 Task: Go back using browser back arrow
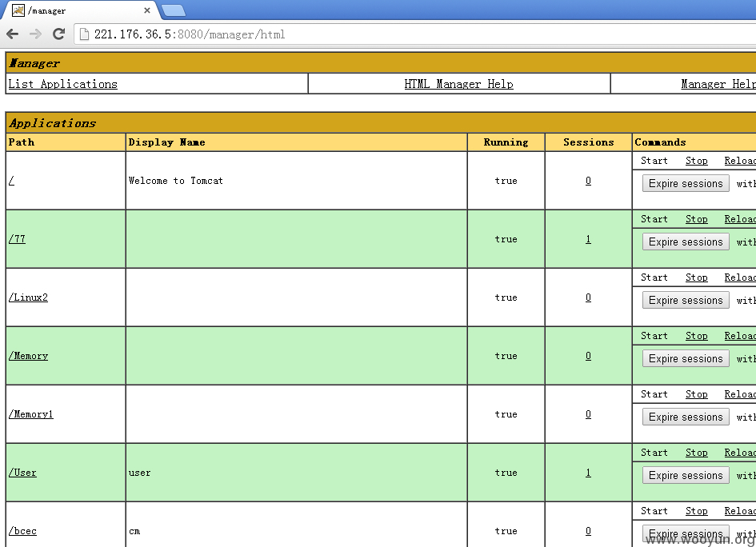coord(13,34)
